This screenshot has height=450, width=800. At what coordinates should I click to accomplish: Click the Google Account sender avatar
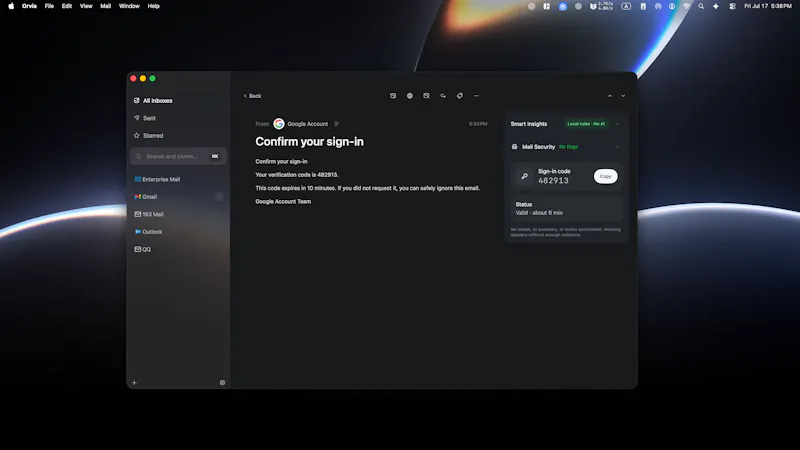coord(279,124)
